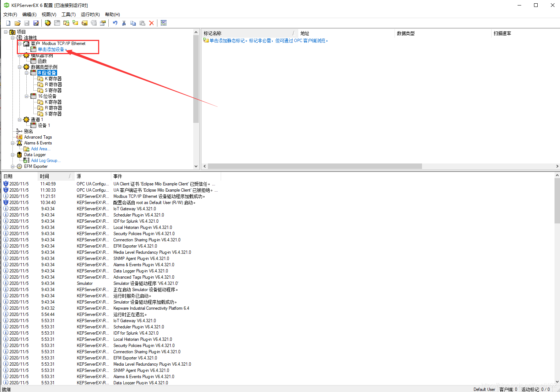
Task: Collapse the Modbus TCP/IP Ethernet channel node
Action: (20, 44)
